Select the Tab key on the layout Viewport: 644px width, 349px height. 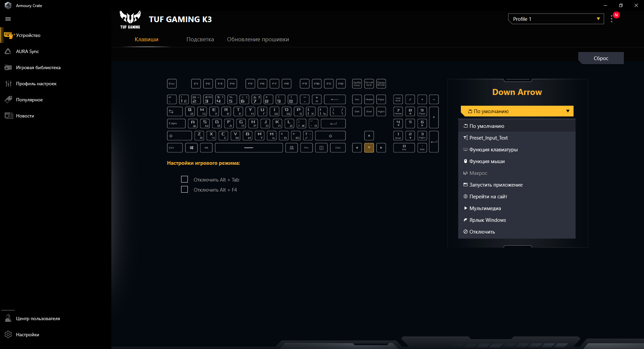point(175,111)
